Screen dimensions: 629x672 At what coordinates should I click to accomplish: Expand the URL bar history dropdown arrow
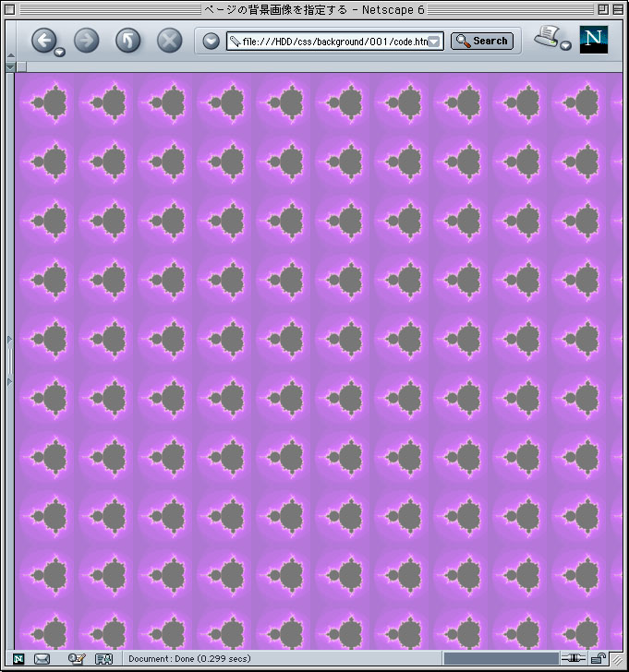pos(434,42)
